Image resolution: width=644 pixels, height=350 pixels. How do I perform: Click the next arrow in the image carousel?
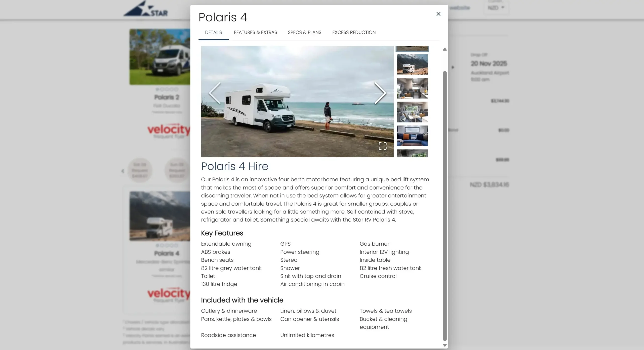tap(381, 93)
